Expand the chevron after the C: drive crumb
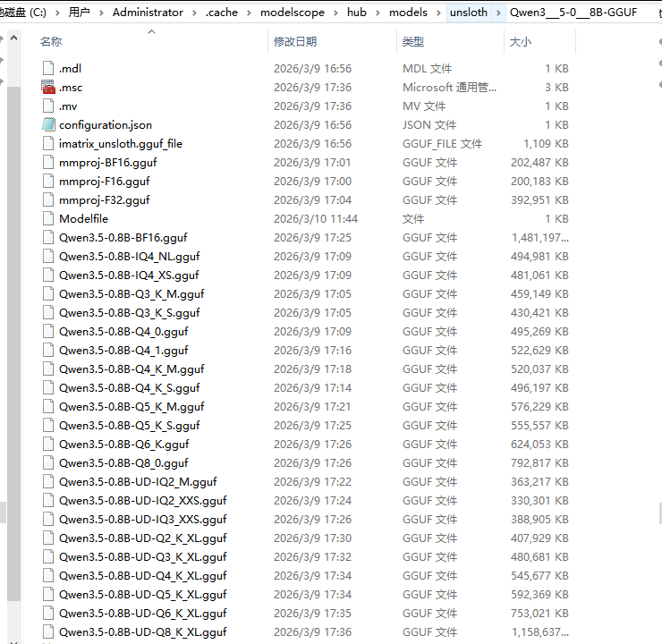The width and height of the screenshot is (662, 644). 57,13
